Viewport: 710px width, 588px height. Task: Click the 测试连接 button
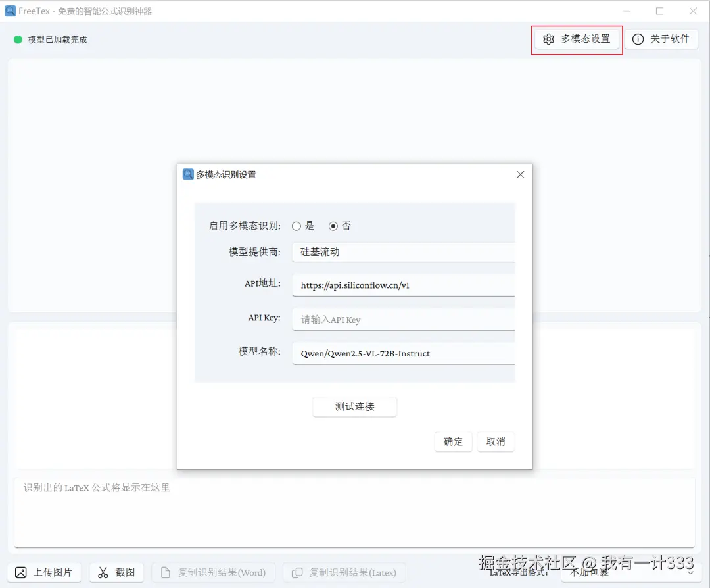tap(354, 406)
